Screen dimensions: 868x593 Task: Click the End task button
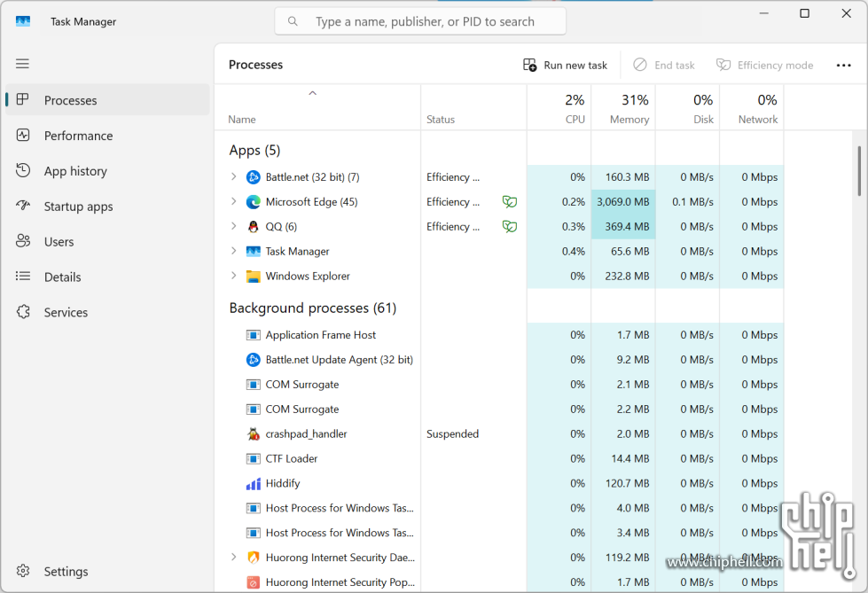point(664,66)
